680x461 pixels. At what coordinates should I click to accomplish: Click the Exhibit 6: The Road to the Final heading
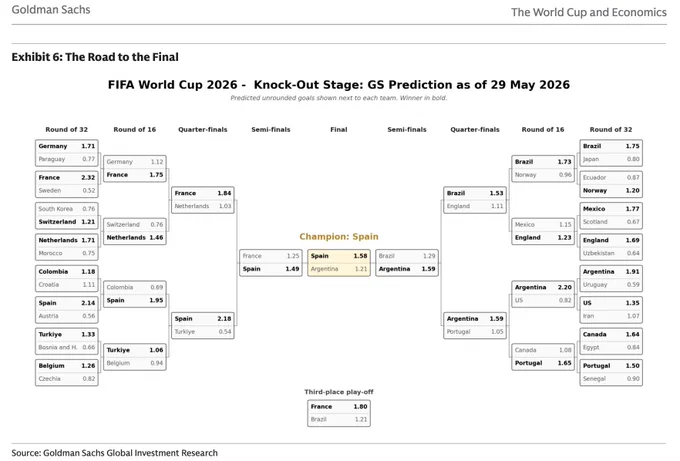(95, 57)
